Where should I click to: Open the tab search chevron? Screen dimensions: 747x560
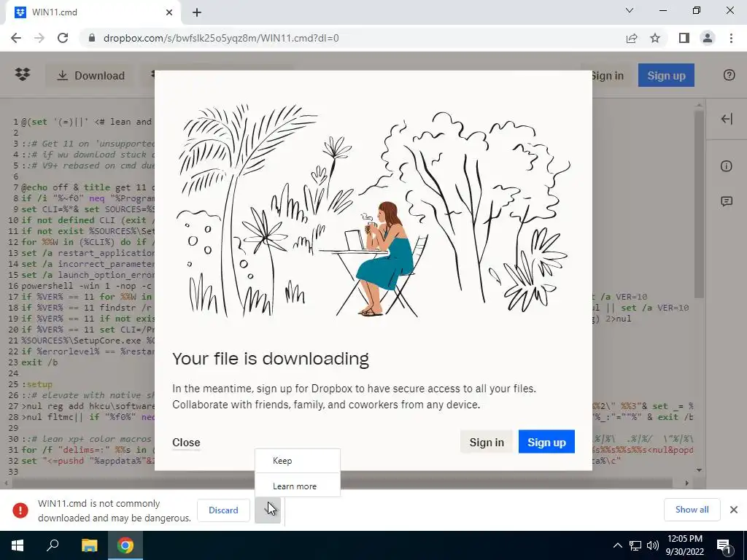point(630,10)
